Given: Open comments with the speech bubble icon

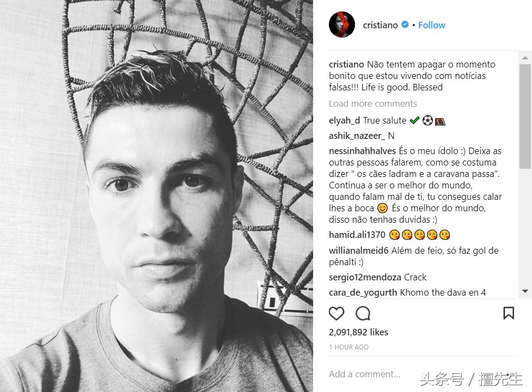Looking at the screenshot, I should [363, 314].
